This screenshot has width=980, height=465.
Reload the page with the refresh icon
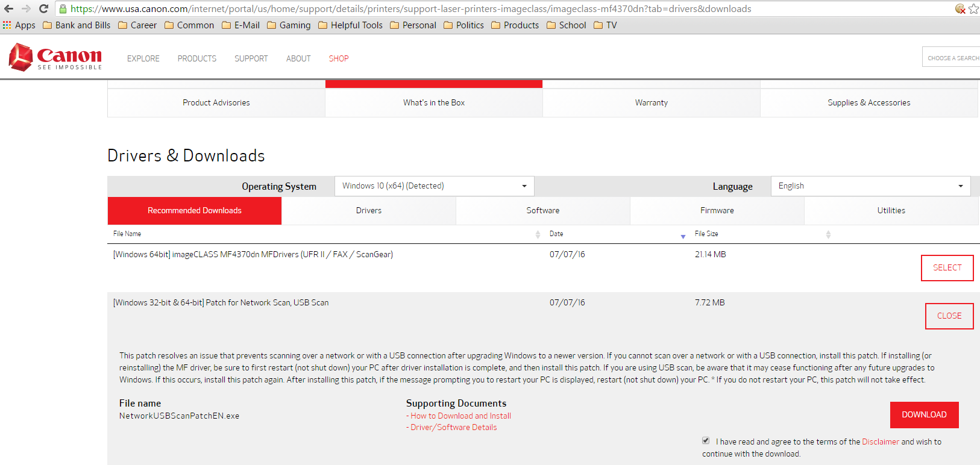43,8
